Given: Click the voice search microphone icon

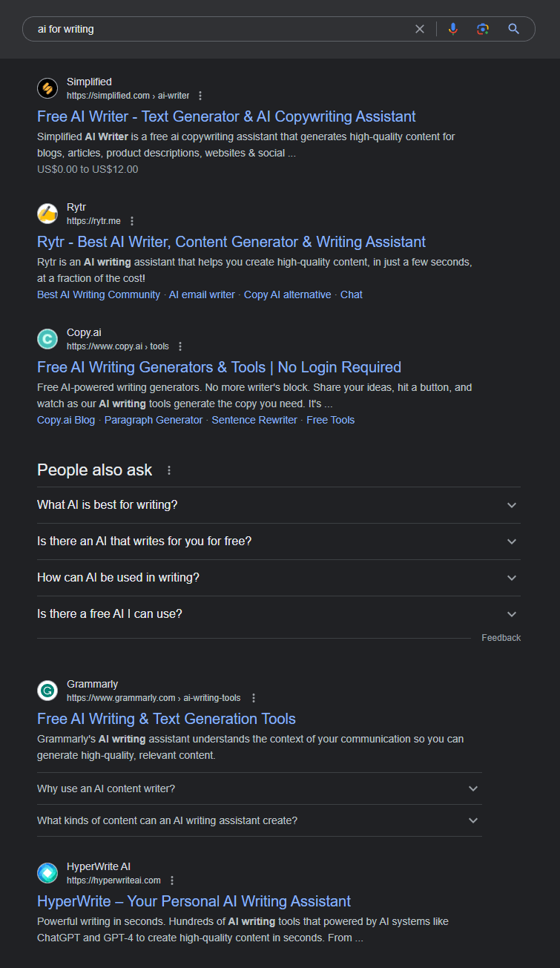Looking at the screenshot, I should pos(453,29).
